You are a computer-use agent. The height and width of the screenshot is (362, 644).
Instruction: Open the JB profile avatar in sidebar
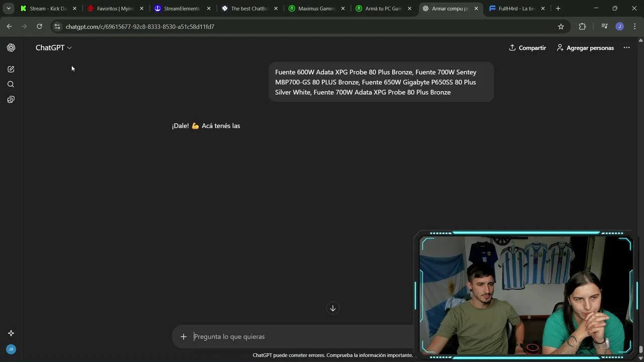coord(11,349)
